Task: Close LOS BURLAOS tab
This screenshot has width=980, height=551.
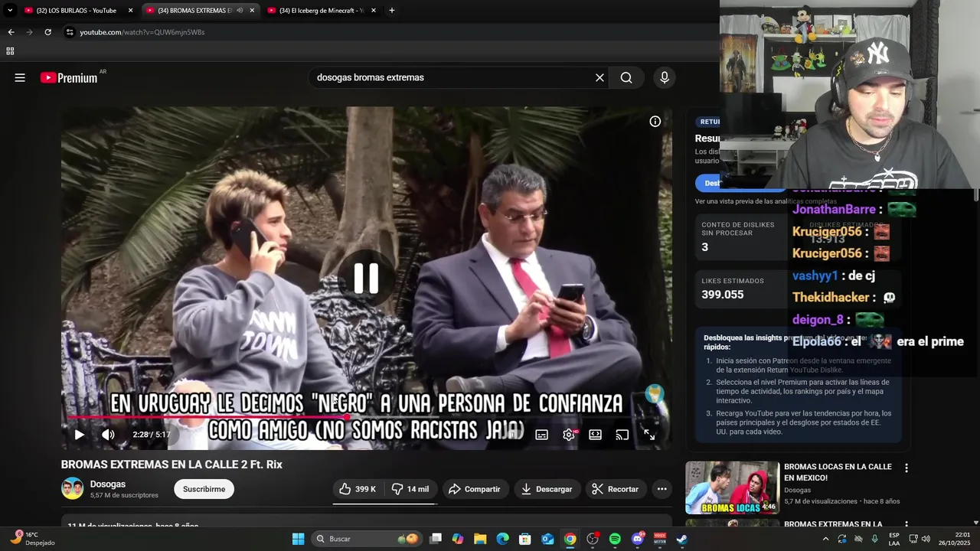Action: 130,11
